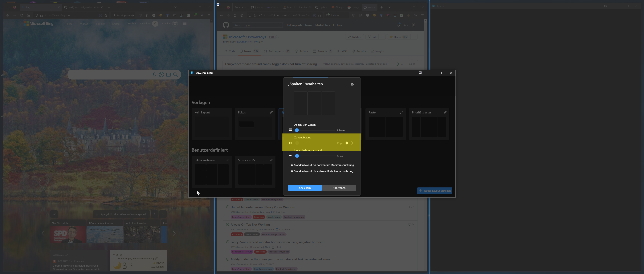The height and width of the screenshot is (274, 644).
Task: Open the GitHub create-new plus dropdown
Action: click(x=405, y=25)
